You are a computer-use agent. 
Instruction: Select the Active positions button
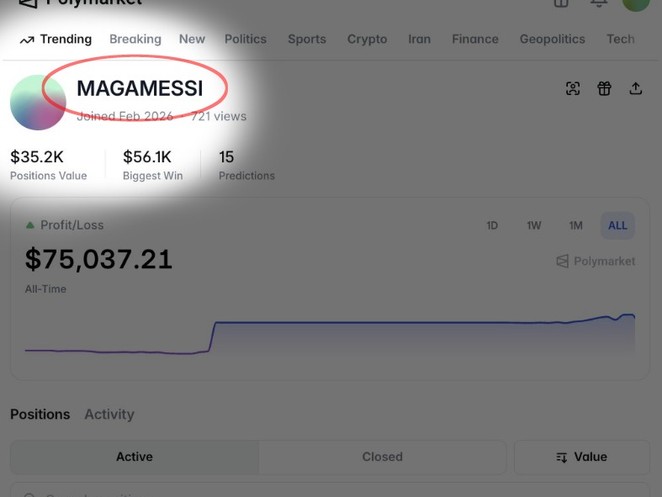pos(134,457)
